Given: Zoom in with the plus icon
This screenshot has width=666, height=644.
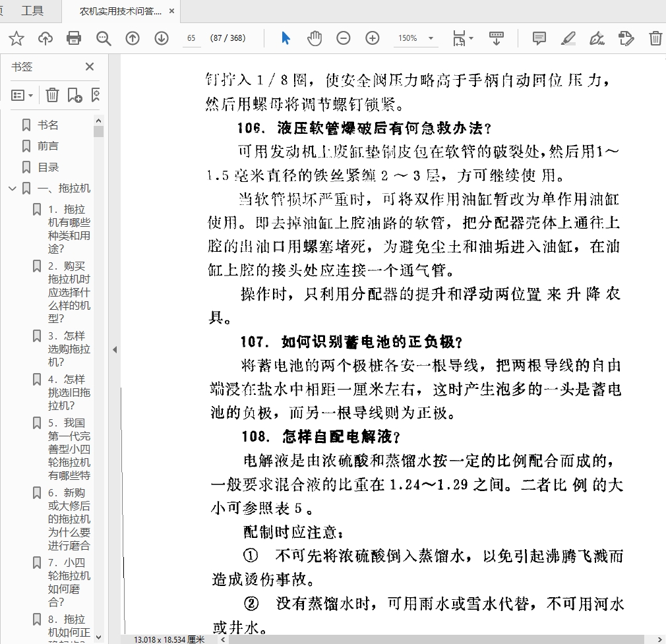Looking at the screenshot, I should (373, 38).
